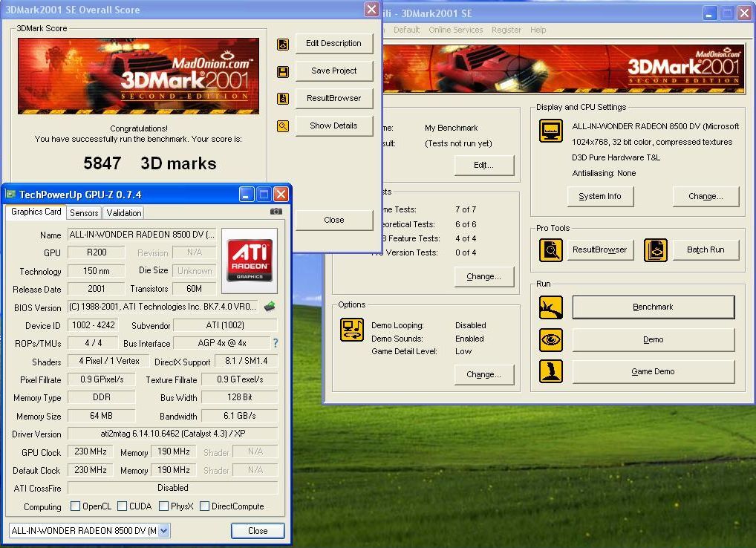This screenshot has width=756, height=548.
Task: Click the Show Details button
Action: point(333,125)
